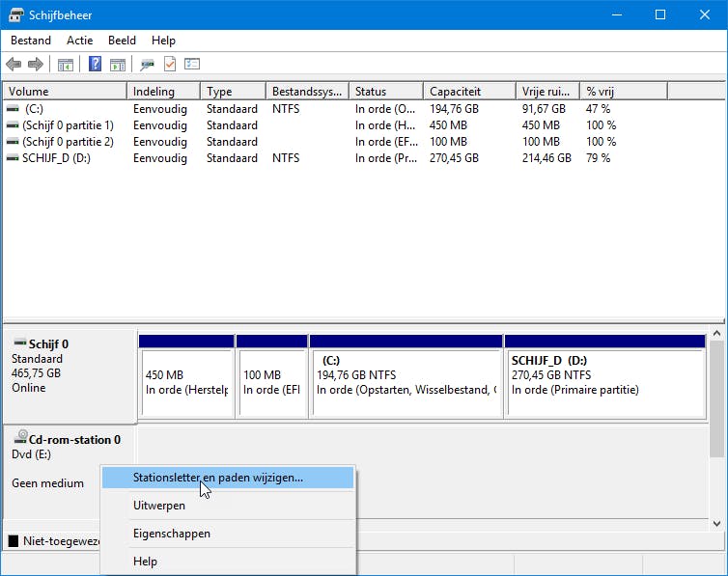Choose Eigenschappen from the context menu
728x576 pixels.
(171, 533)
